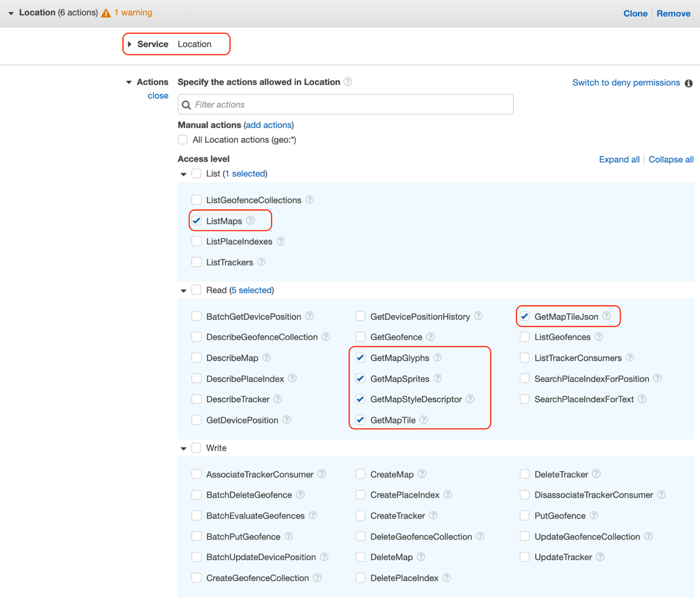Click help icon beside GetMapTile
700x610 pixels.
click(x=424, y=420)
